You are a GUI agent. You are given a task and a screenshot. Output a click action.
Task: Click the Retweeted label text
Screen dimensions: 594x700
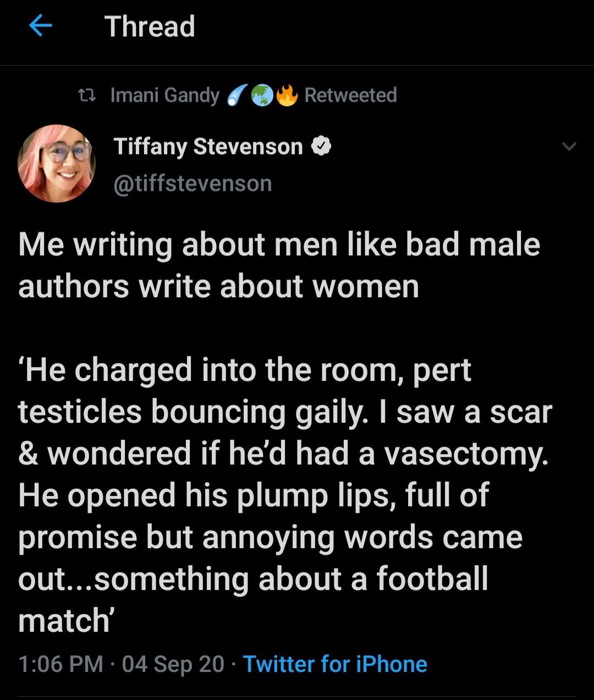tap(350, 95)
